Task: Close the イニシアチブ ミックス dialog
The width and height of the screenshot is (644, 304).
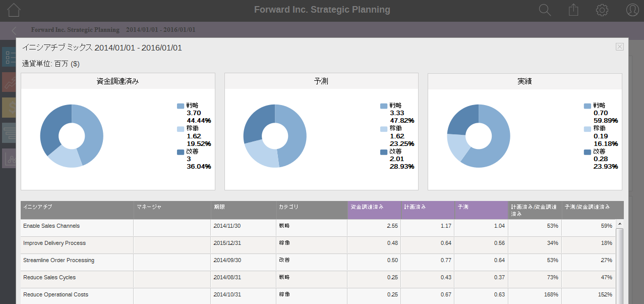Action: point(620,47)
